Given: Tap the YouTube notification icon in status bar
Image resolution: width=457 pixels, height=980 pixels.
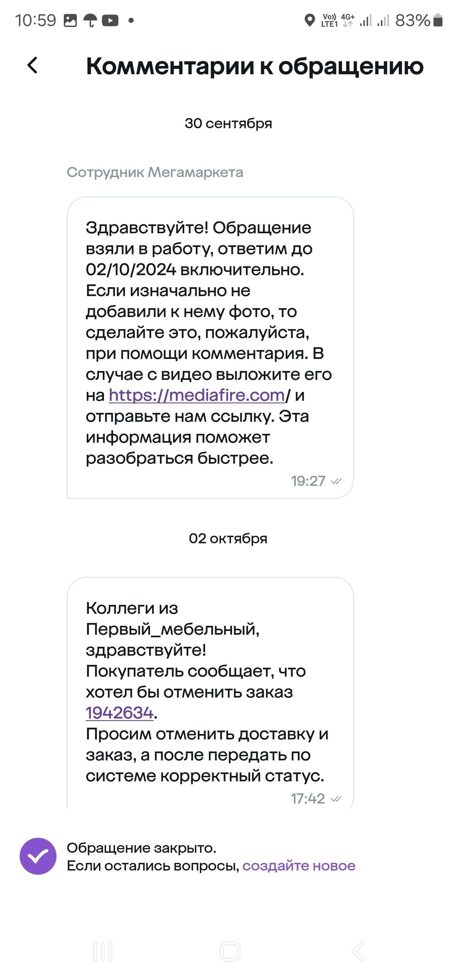Looking at the screenshot, I should coord(110,20).
